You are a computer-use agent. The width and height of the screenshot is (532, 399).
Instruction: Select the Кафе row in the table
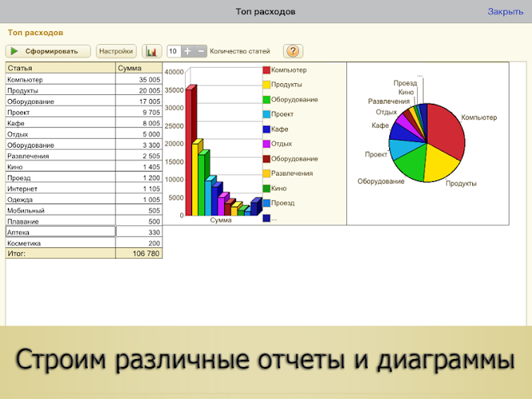click(x=84, y=123)
